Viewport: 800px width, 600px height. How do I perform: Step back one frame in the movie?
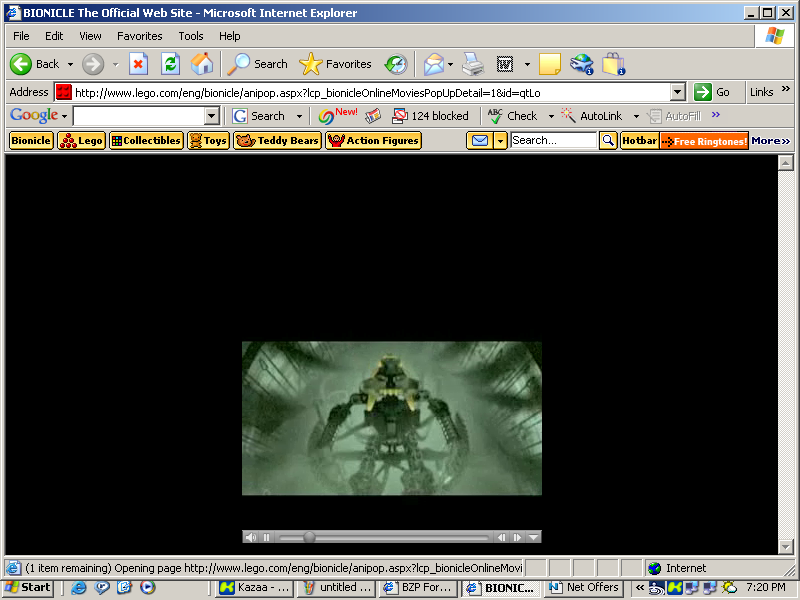tap(502, 536)
